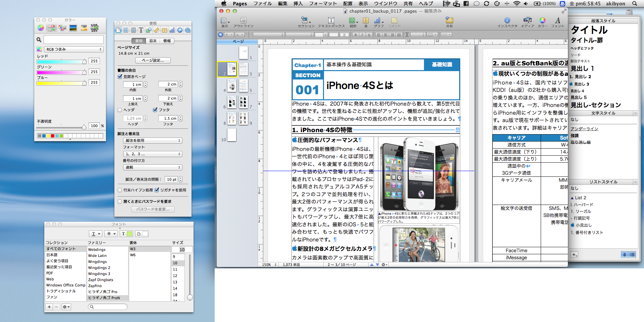Open the Wrap inspector pane icon
Screen dimensions: 644x322
click(133, 30)
